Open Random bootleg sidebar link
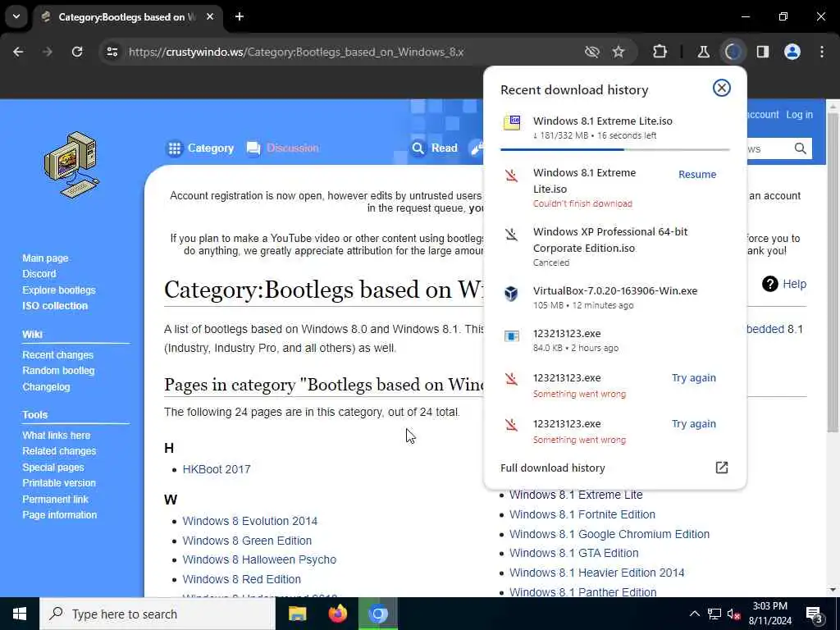The height and width of the screenshot is (630, 840). pyautogui.click(x=58, y=371)
